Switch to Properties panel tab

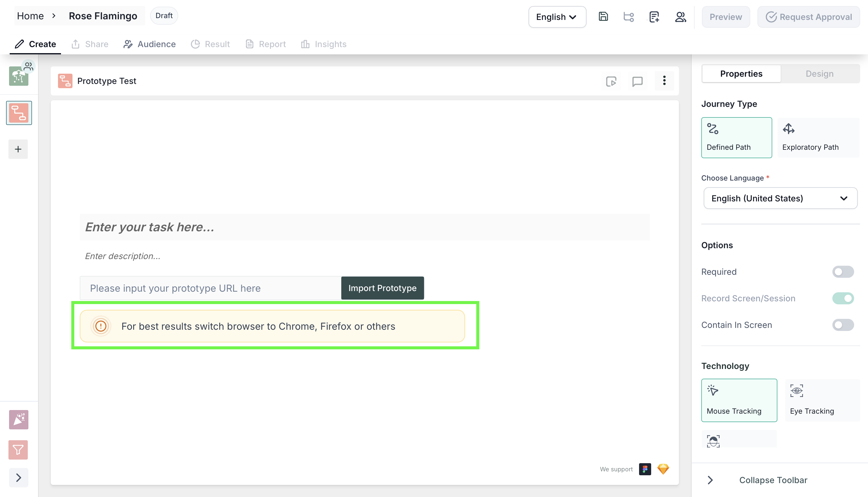[x=741, y=74]
